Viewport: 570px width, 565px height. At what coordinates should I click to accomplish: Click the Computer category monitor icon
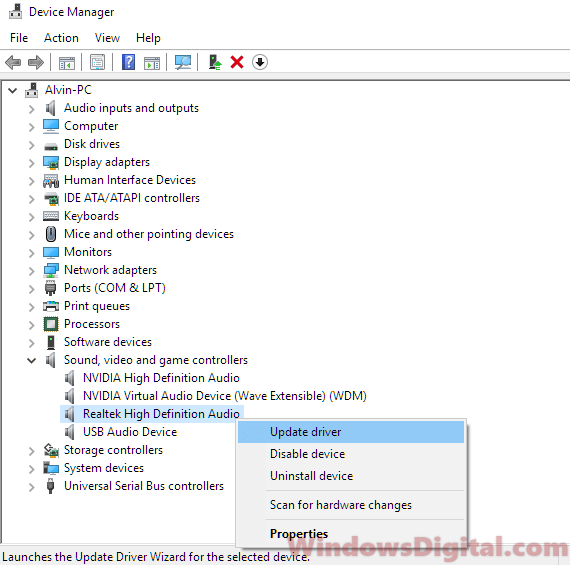click(x=51, y=126)
